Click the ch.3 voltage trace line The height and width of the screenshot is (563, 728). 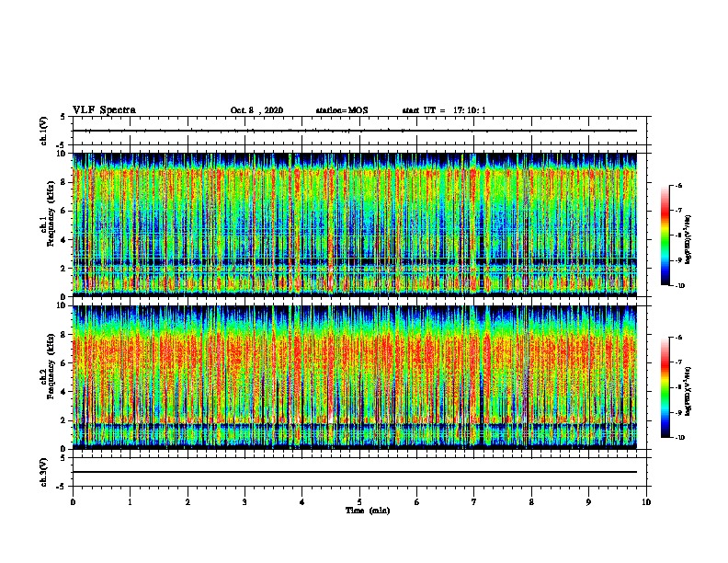(x=355, y=472)
